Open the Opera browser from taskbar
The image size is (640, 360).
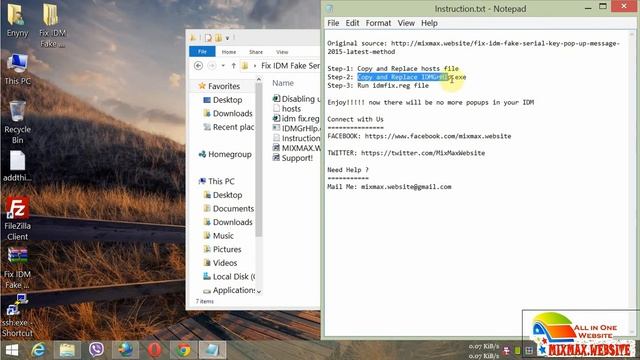154,350
